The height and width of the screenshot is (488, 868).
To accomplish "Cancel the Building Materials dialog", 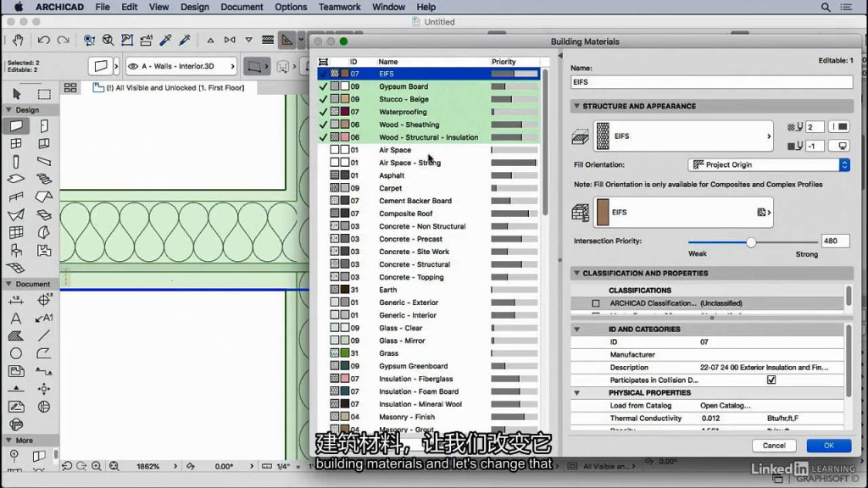I will (x=774, y=446).
